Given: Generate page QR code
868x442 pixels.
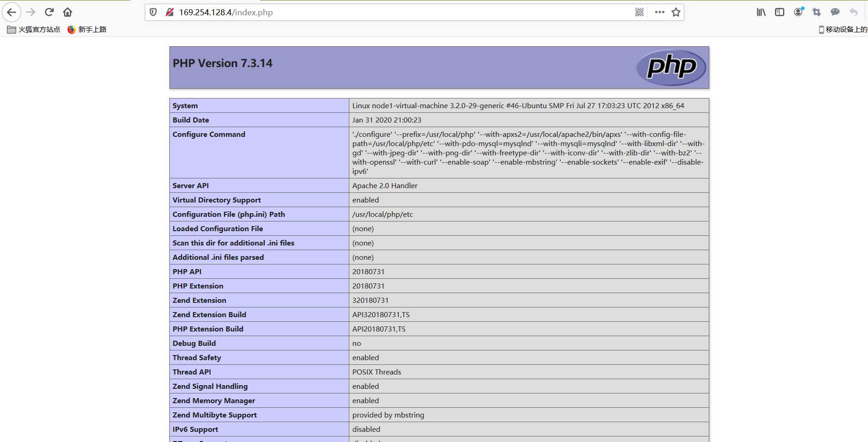Looking at the screenshot, I should click(639, 12).
